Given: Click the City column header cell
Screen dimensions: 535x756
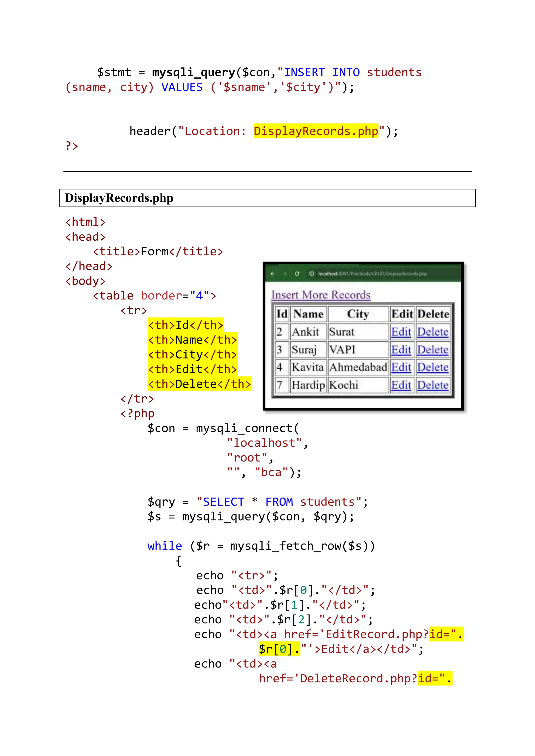Looking at the screenshot, I should (x=358, y=314).
